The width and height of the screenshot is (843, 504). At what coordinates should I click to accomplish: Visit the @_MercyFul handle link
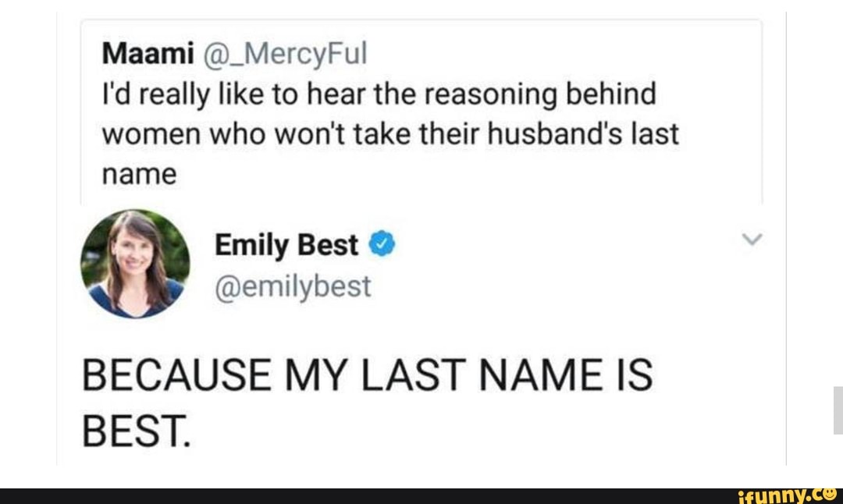click(283, 54)
